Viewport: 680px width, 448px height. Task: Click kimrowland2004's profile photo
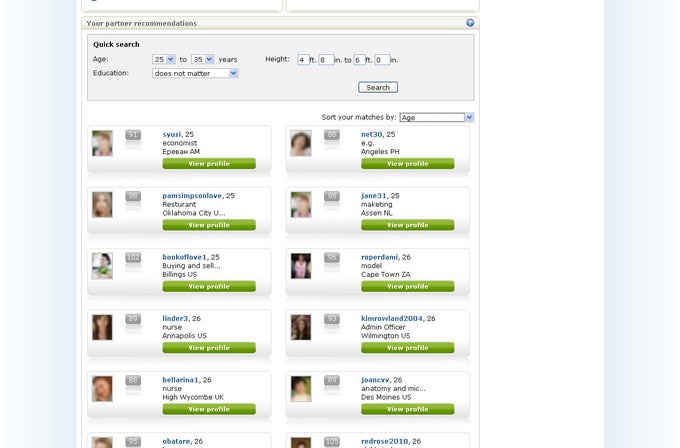coord(301,327)
